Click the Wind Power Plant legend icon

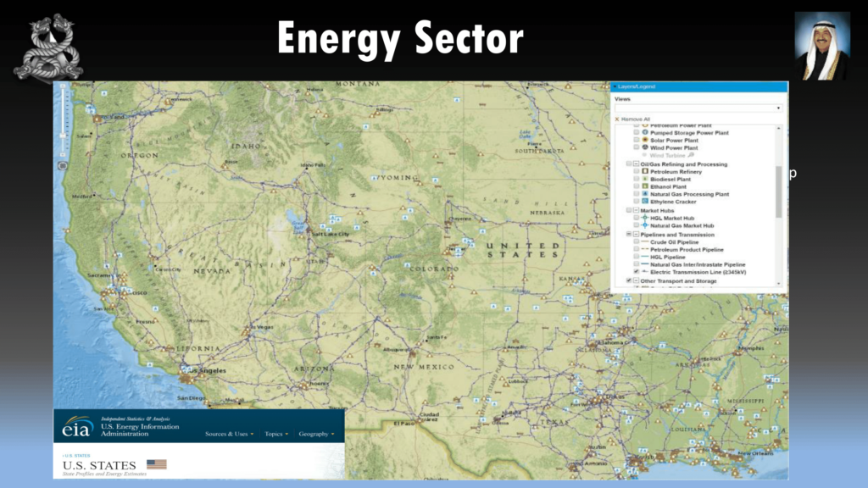[645, 147]
